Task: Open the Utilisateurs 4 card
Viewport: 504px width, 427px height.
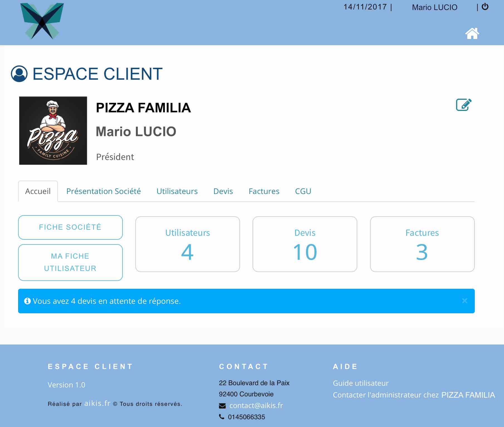Action: [x=188, y=244]
